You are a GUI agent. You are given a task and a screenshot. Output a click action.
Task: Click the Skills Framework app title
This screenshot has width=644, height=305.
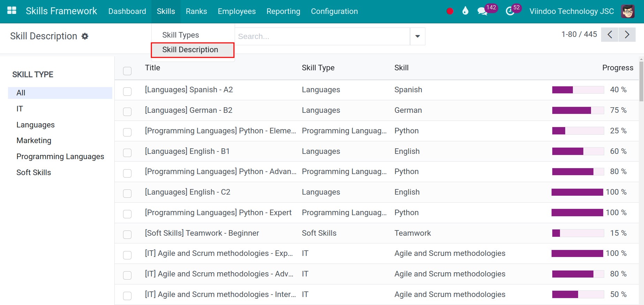[61, 11]
